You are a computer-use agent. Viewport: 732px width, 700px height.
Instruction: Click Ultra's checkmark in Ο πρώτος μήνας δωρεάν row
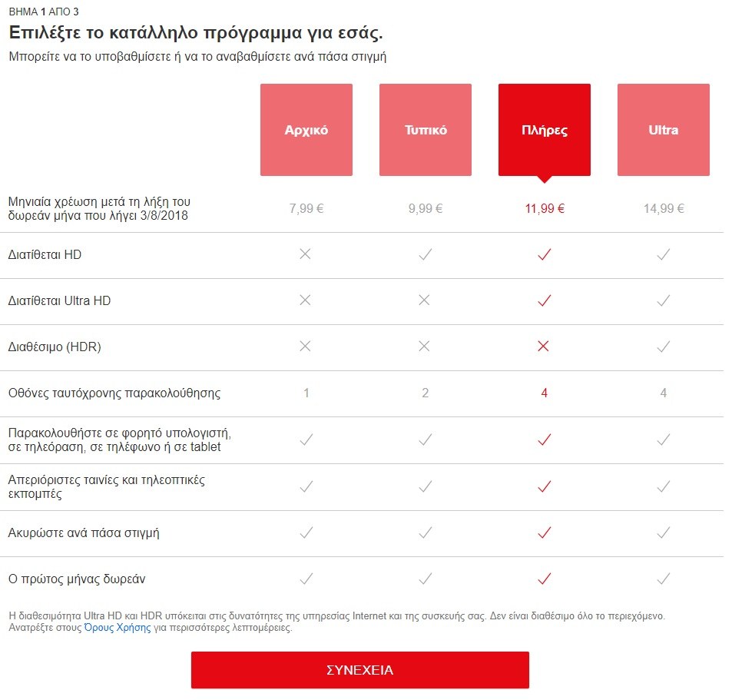point(664,579)
